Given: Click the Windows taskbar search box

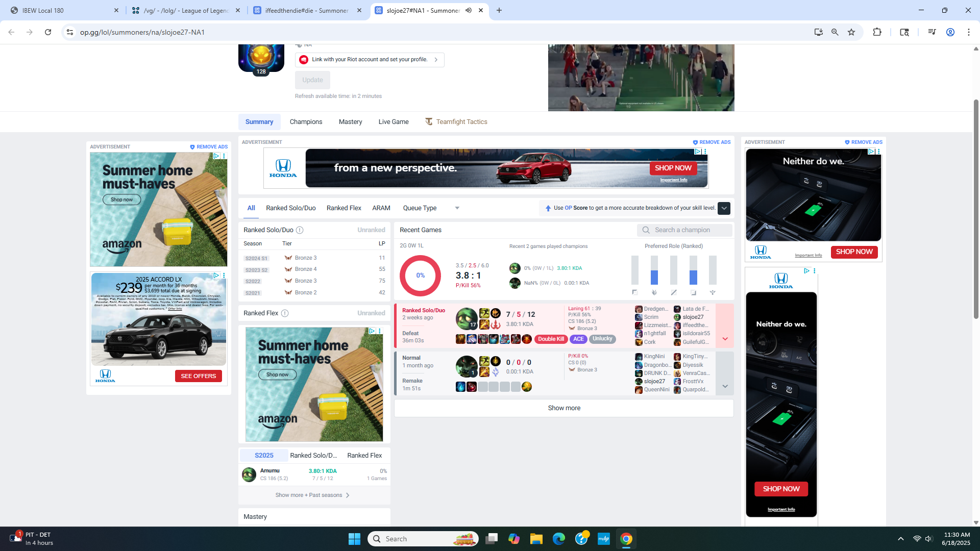Looking at the screenshot, I should coord(423,539).
